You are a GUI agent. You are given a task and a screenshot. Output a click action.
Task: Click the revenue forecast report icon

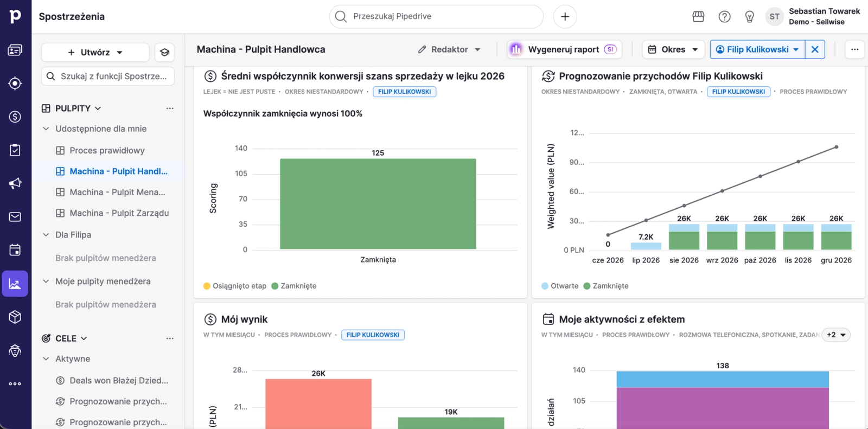coord(548,76)
